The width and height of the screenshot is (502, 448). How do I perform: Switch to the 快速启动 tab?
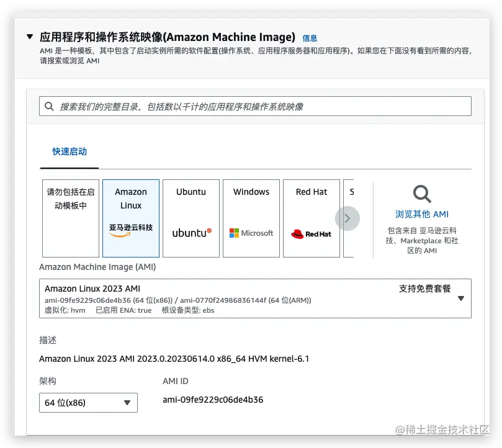click(x=69, y=151)
